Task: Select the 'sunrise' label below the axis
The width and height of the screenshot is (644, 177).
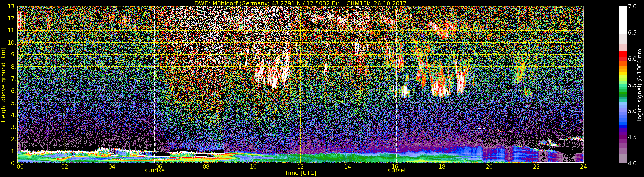Action: 155,171
